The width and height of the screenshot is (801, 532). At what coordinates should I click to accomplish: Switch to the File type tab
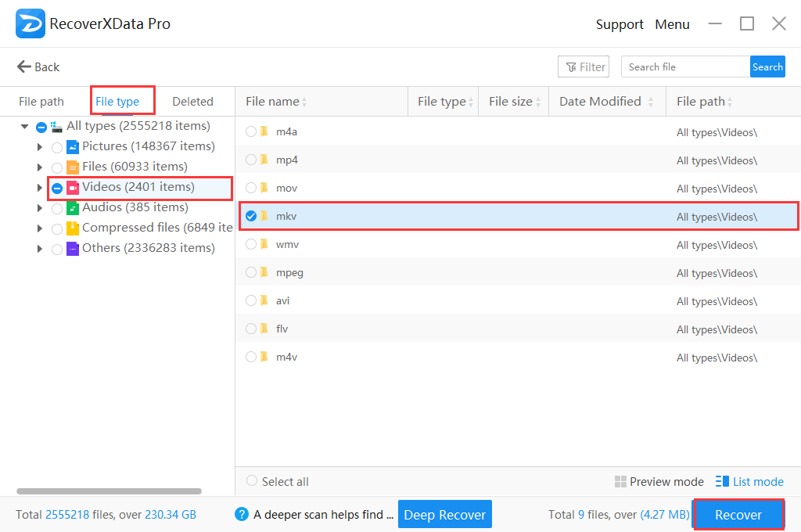pos(117,102)
